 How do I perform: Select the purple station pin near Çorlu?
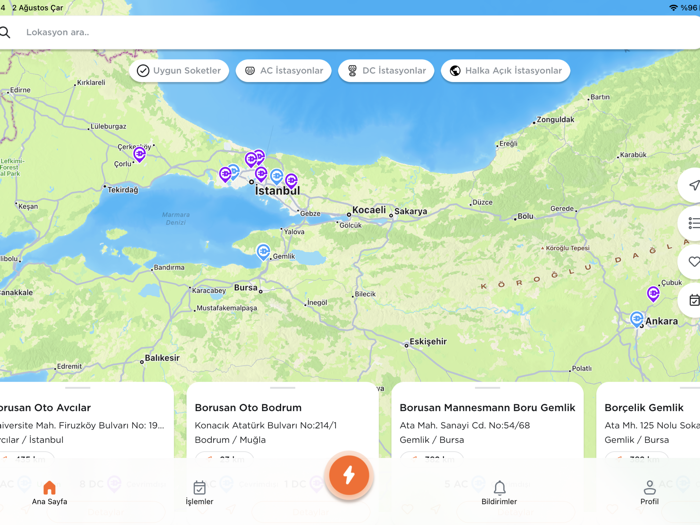click(140, 154)
